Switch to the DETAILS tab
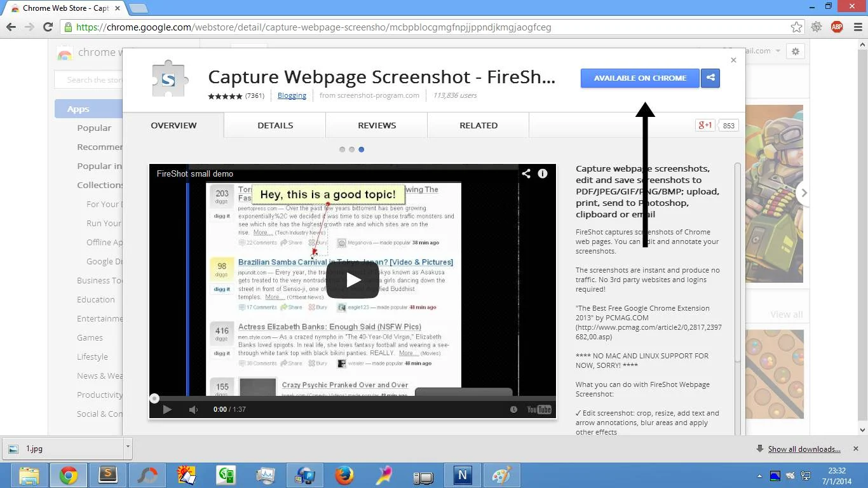 pos(275,125)
